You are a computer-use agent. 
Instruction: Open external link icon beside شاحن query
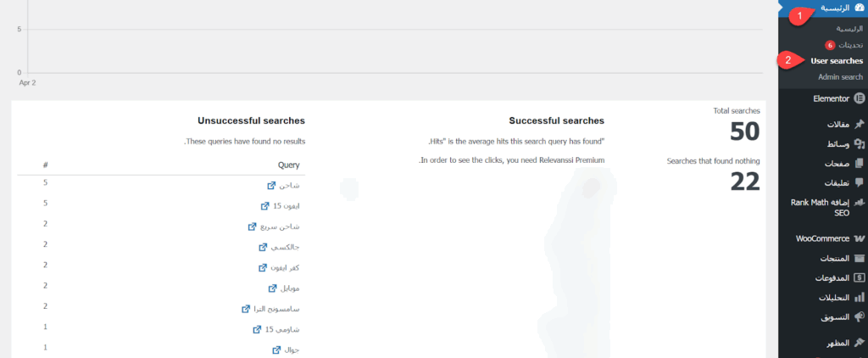271,185
